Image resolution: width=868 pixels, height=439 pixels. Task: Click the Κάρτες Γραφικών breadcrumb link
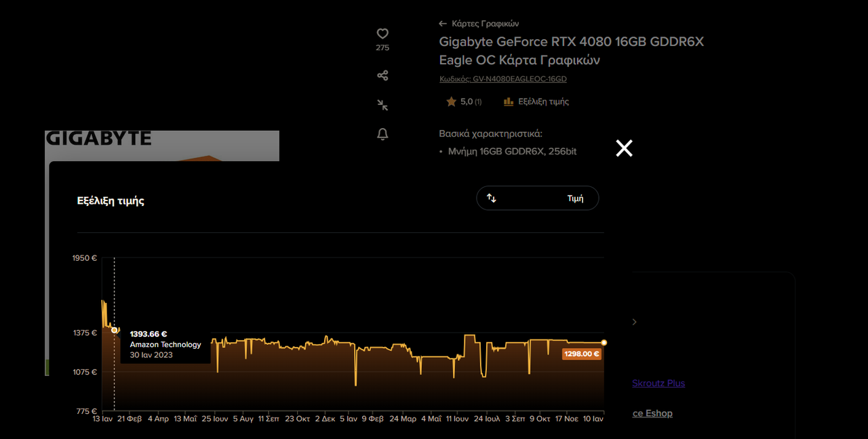coord(485,24)
